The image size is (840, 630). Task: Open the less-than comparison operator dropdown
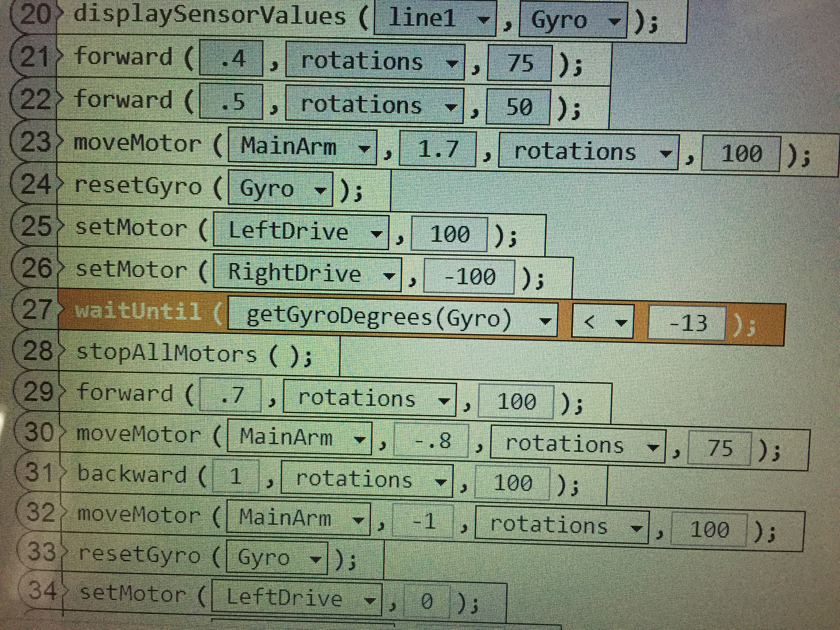click(x=603, y=321)
